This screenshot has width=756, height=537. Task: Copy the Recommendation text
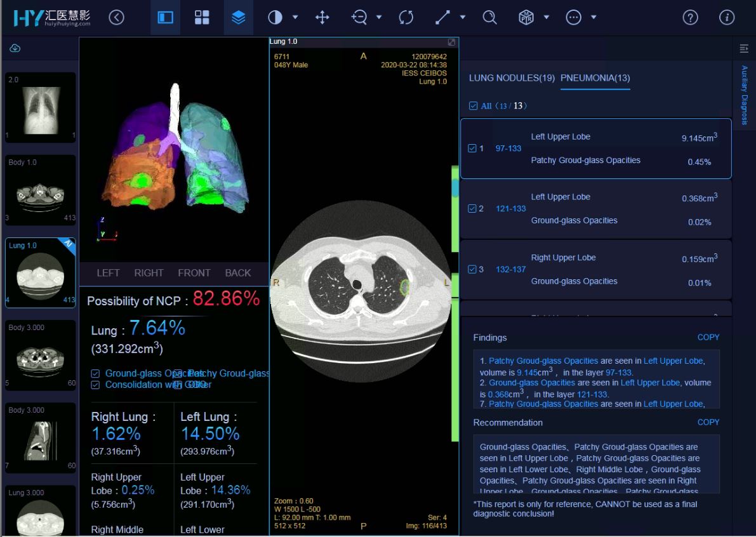coord(708,422)
